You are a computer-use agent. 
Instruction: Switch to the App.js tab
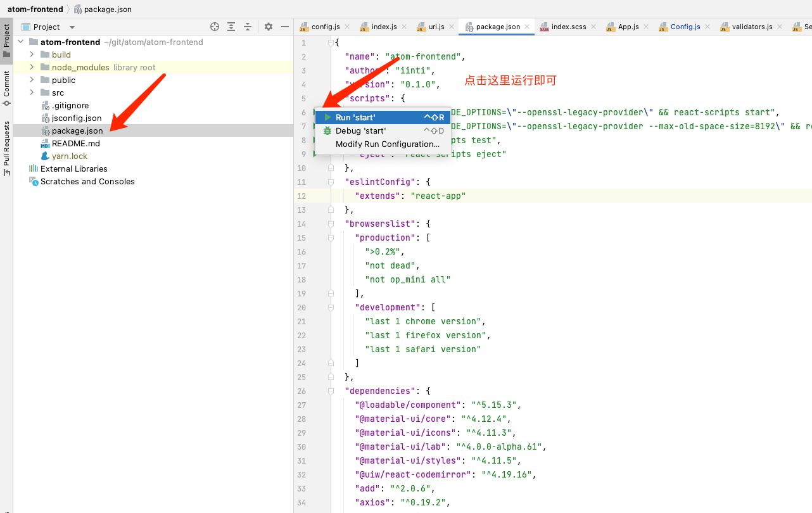[628, 27]
